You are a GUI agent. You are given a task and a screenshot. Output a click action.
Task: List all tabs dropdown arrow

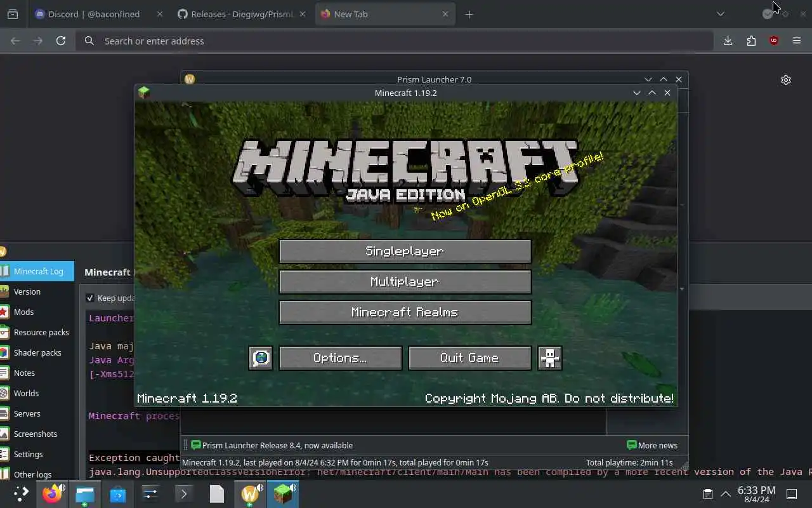coord(720,14)
